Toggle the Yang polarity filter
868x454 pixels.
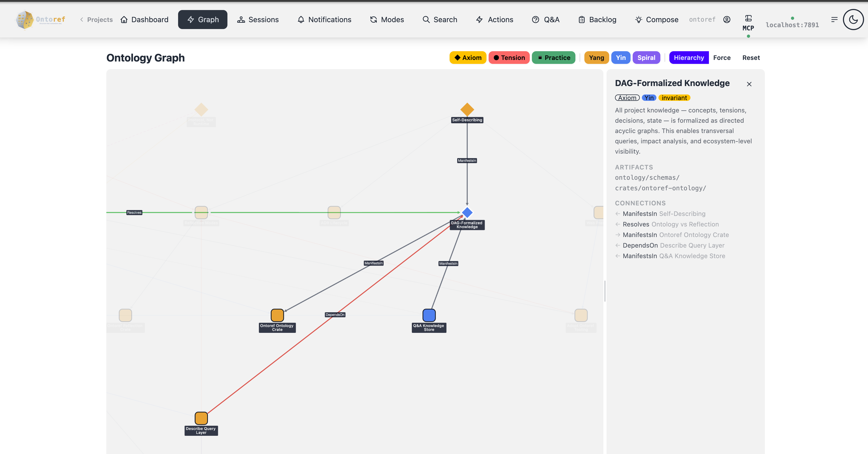[x=596, y=58]
